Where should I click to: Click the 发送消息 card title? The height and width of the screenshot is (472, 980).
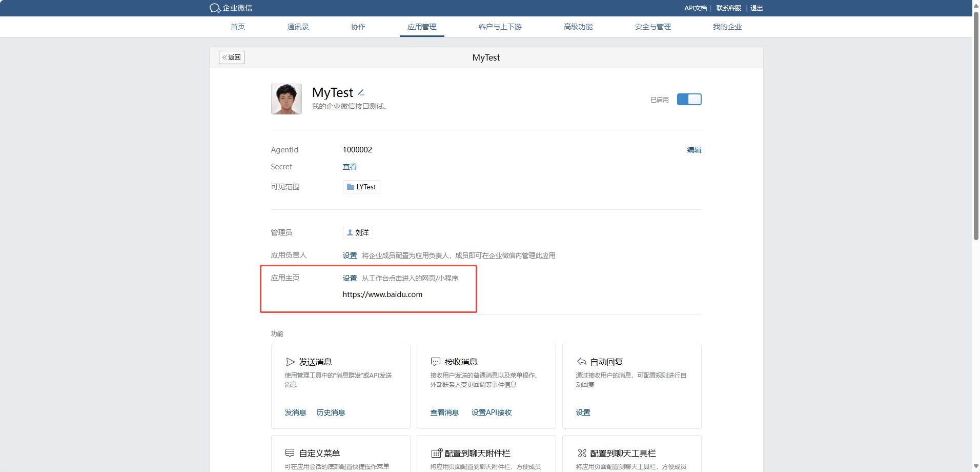(x=315, y=362)
